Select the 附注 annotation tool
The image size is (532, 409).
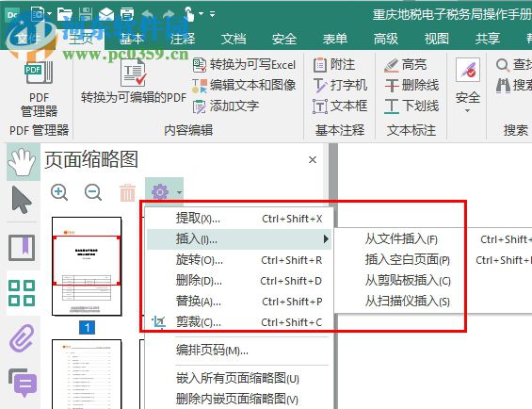334,64
